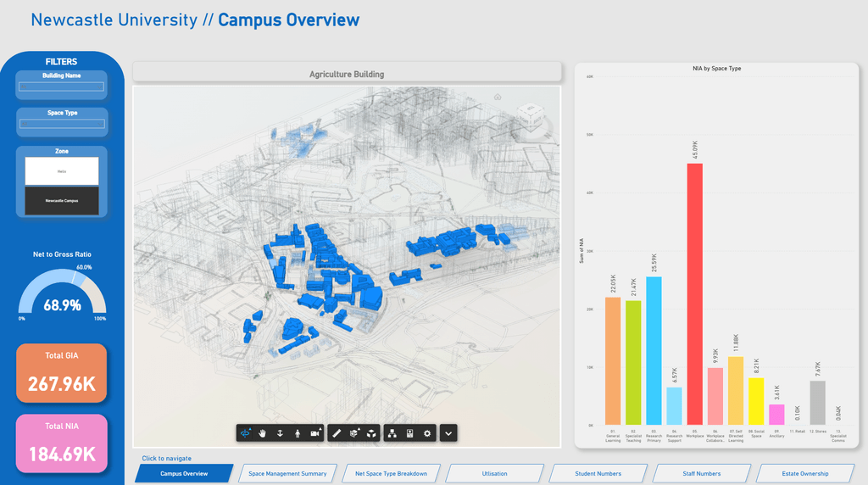
Task: Select the Orbit tool in viewer toolbar
Action: (245, 433)
